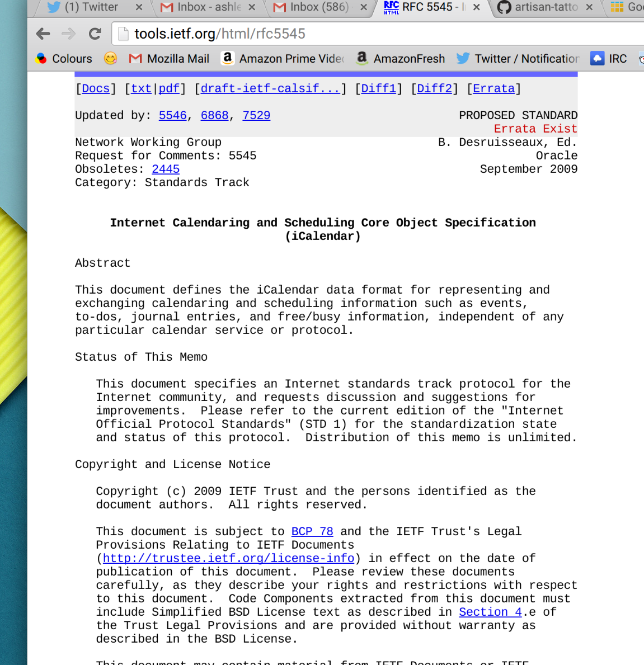Open the Docs link
Image resolution: width=644 pixels, height=665 pixels.
click(x=96, y=88)
